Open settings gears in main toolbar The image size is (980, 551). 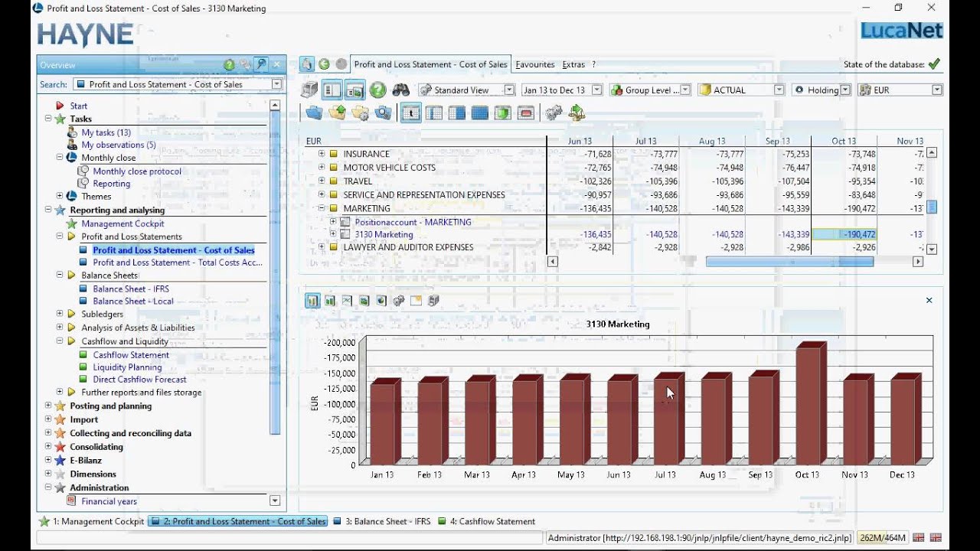(554, 113)
